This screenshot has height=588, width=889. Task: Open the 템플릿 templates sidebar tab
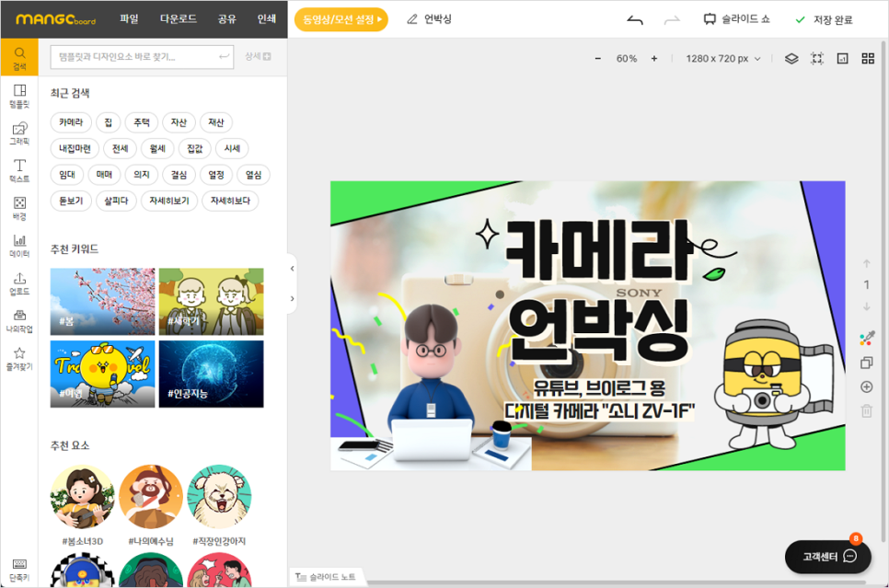(x=19, y=96)
